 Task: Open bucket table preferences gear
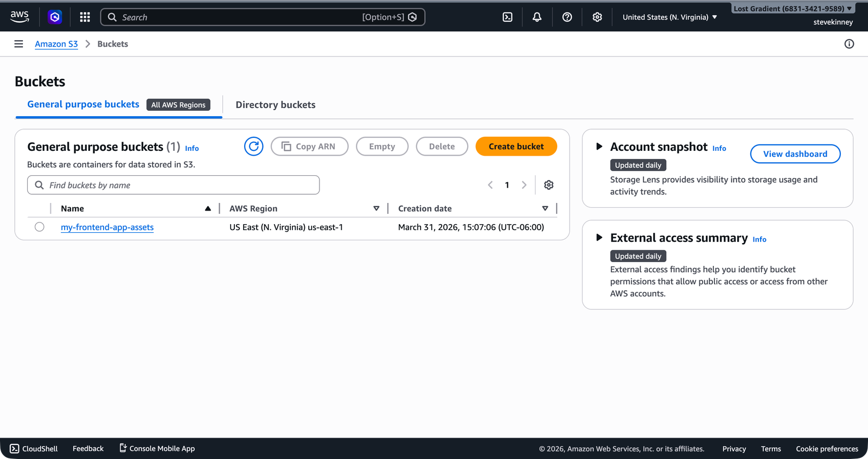coord(548,185)
